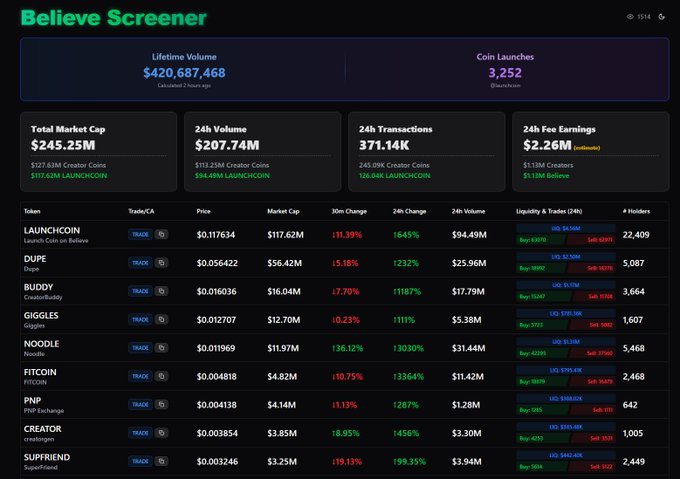Image resolution: width=680 pixels, height=479 pixels.
Task: Click the LAUNCHCOIN token name
Action: 52,230
